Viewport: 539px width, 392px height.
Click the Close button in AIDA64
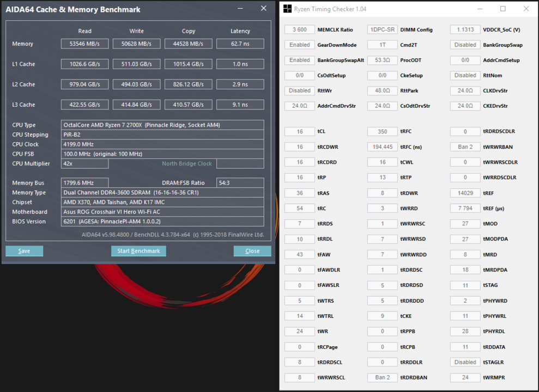(x=252, y=251)
